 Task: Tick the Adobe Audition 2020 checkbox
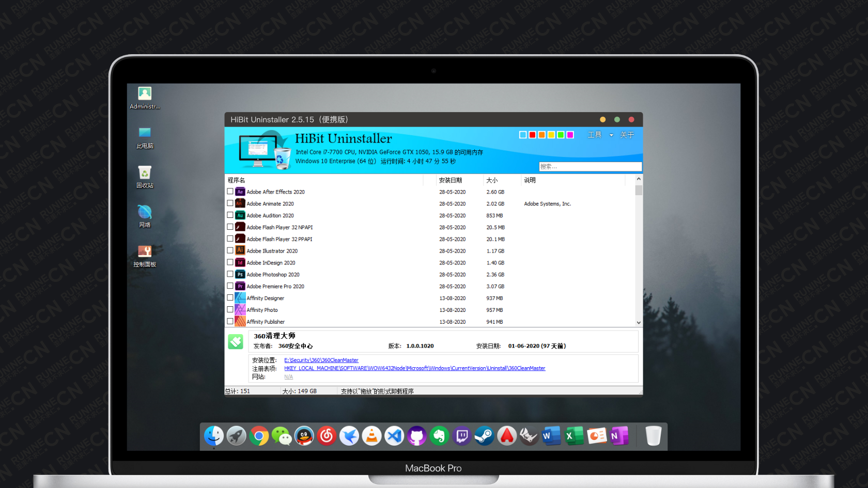point(230,215)
